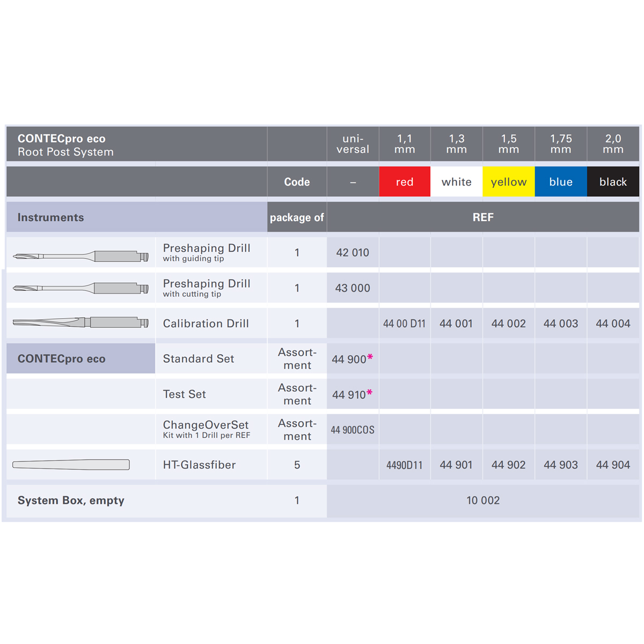Click the 'package of' header
Image resolution: width=644 pixels, height=644 pixels.
point(297,217)
